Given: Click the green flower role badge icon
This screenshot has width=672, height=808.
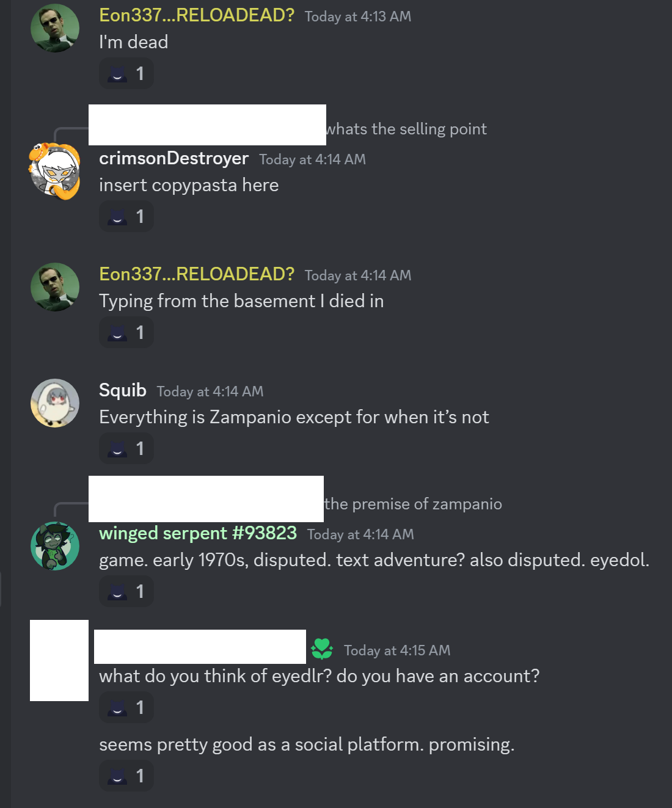Looking at the screenshot, I should [x=322, y=649].
